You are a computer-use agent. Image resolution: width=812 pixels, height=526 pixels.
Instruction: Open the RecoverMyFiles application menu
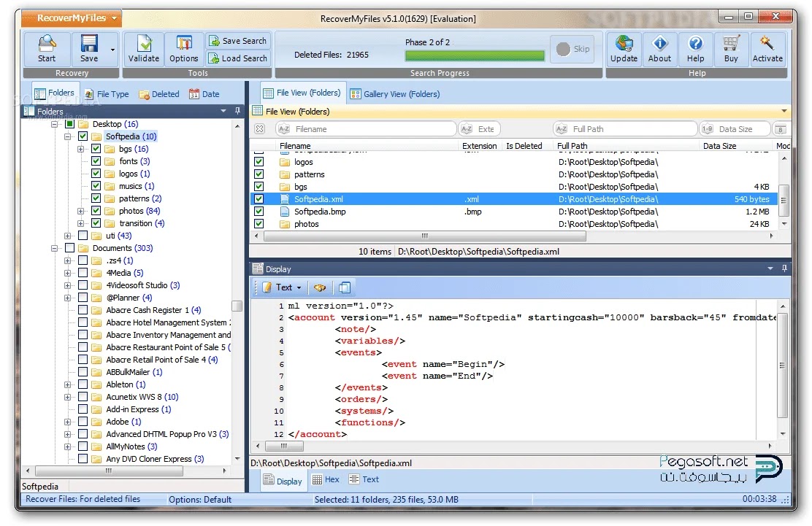[x=72, y=18]
